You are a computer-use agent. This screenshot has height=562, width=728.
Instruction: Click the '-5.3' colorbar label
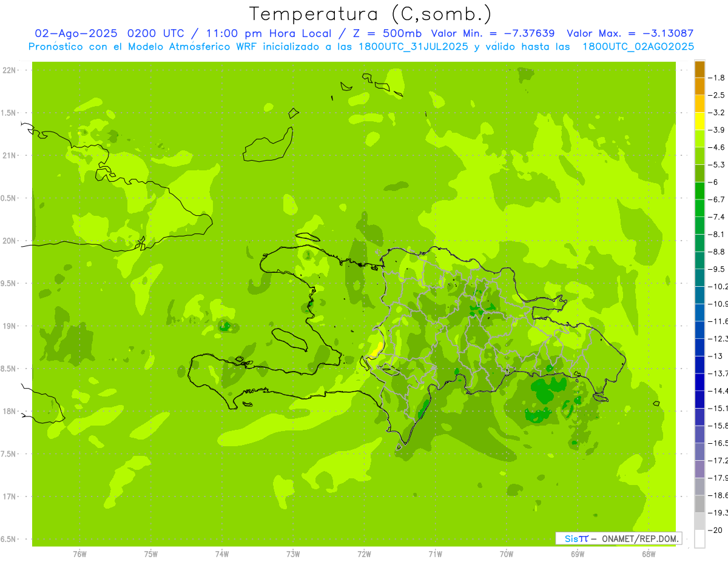717,164
